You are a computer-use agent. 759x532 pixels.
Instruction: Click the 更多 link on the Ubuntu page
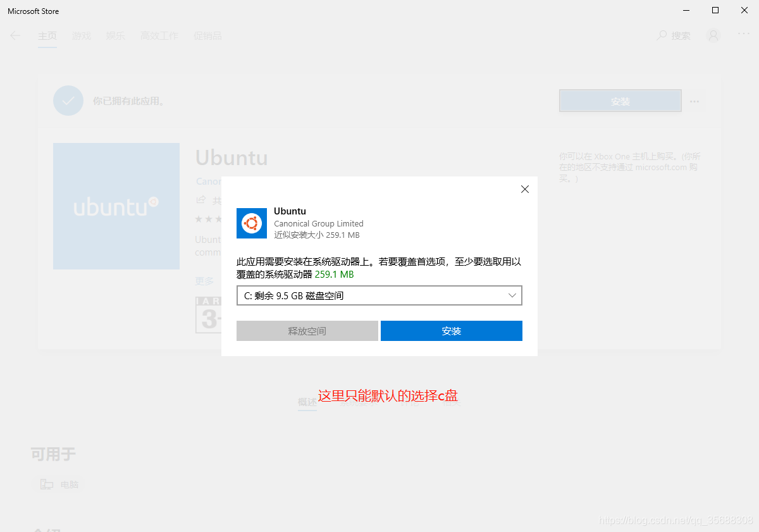(x=204, y=281)
